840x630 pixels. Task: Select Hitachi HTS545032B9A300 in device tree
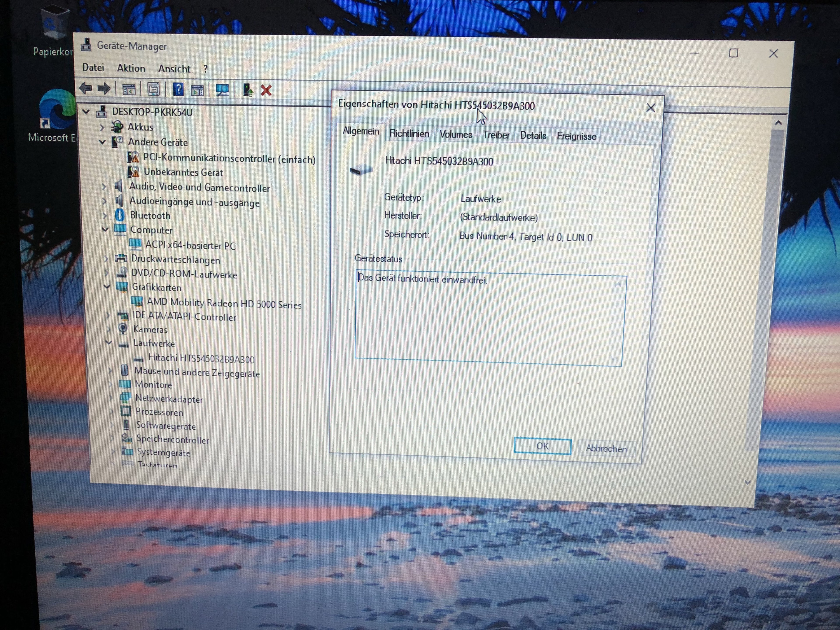click(x=201, y=359)
